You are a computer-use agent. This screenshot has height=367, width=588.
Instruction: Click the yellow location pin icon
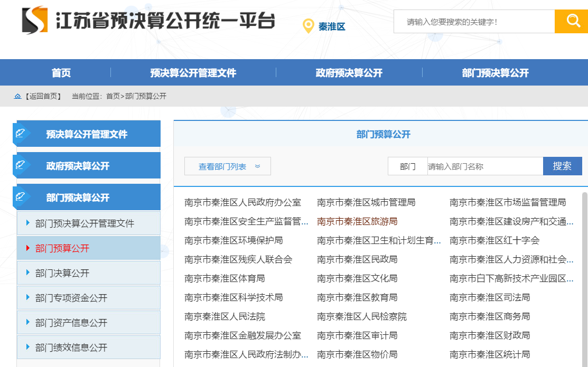(308, 26)
